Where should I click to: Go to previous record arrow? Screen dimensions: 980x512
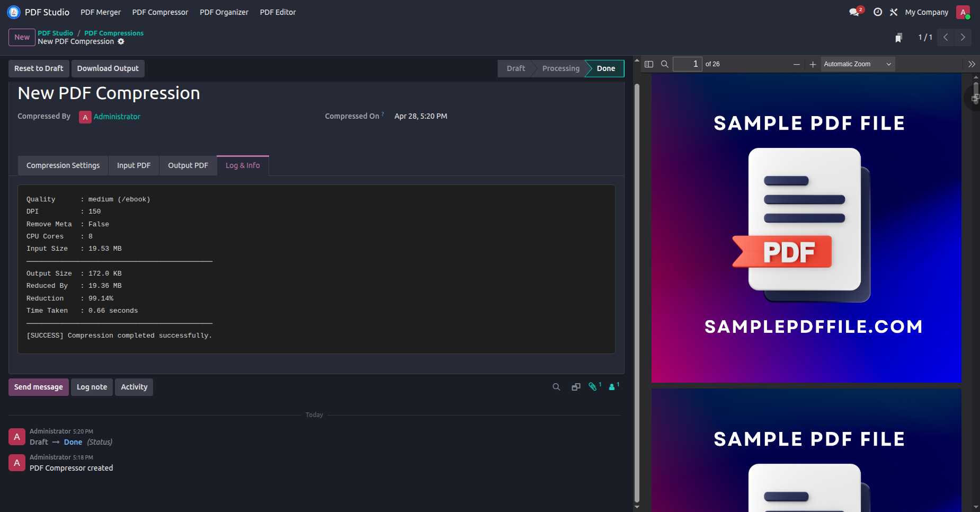point(946,37)
